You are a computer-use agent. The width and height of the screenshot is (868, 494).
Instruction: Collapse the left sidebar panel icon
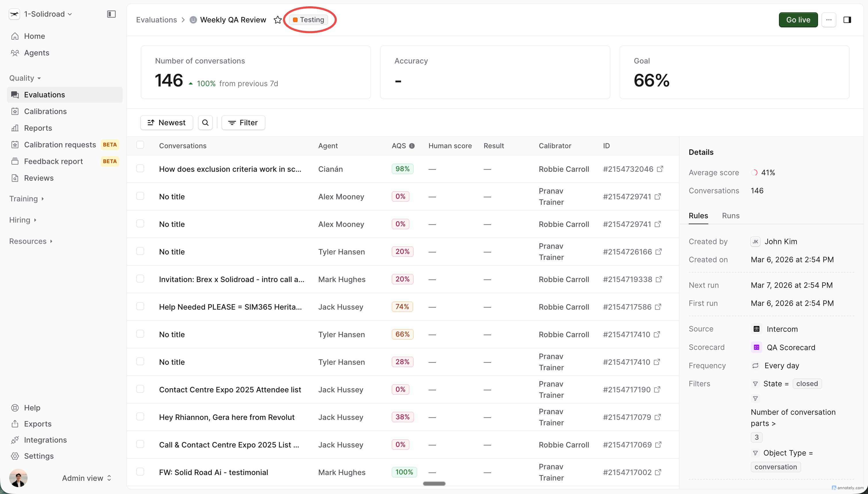111,14
